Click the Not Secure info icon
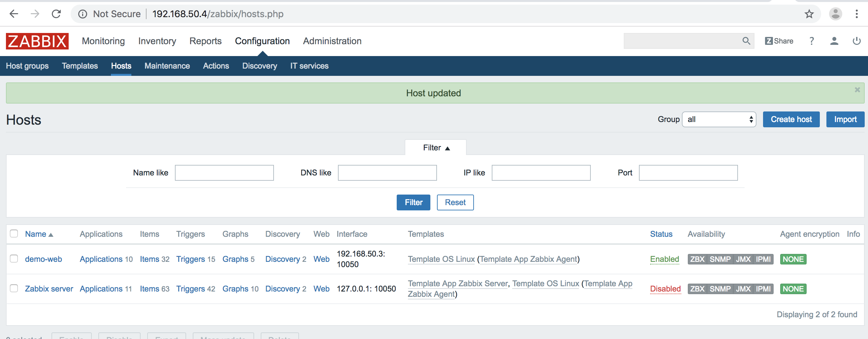This screenshot has height=339, width=868. point(83,14)
